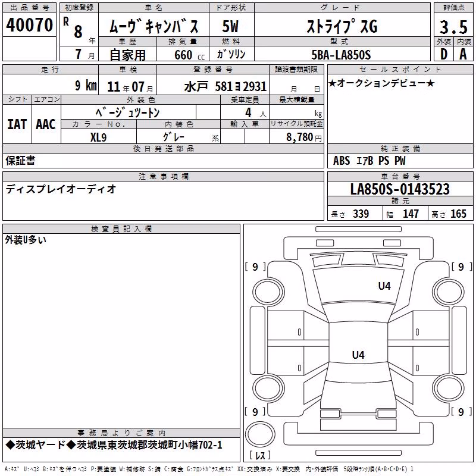Click the seating capacity value 4人
This screenshot has height=476, width=476.
click(255, 113)
